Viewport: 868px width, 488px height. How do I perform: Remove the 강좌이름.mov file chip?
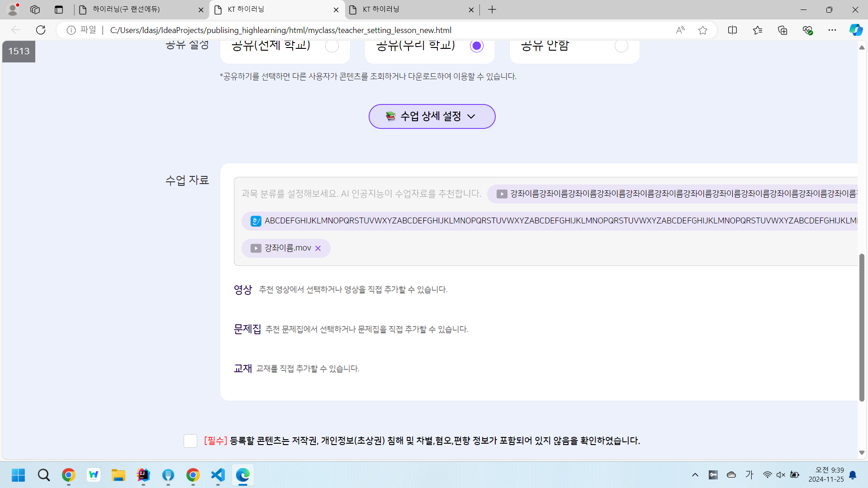click(318, 248)
